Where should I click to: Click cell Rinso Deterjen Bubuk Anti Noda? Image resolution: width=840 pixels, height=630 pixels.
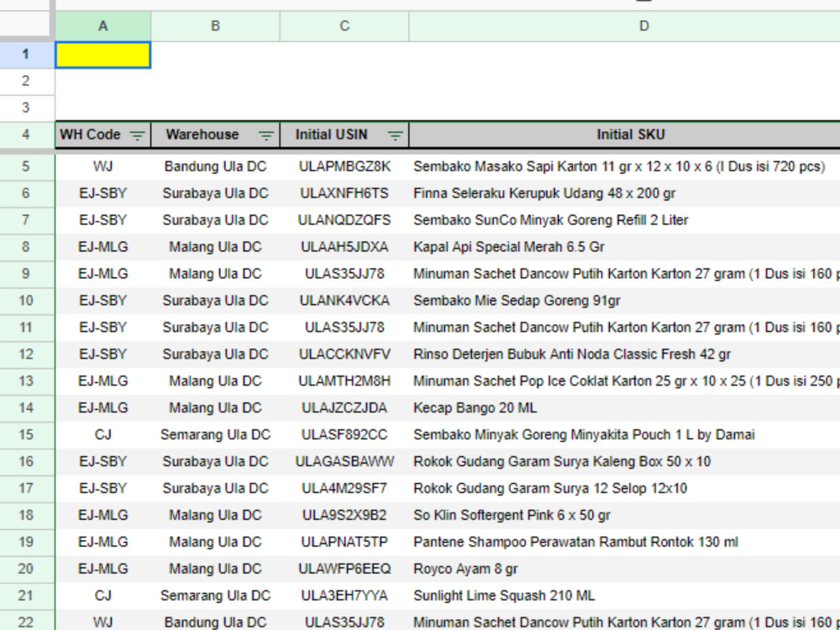[x=625, y=354]
